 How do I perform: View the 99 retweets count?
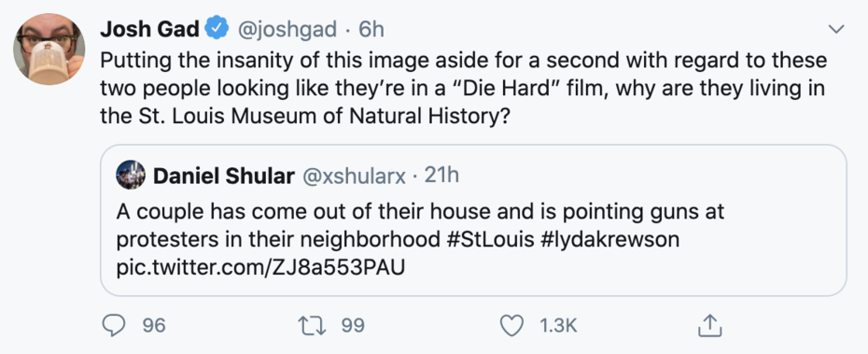[x=353, y=326]
